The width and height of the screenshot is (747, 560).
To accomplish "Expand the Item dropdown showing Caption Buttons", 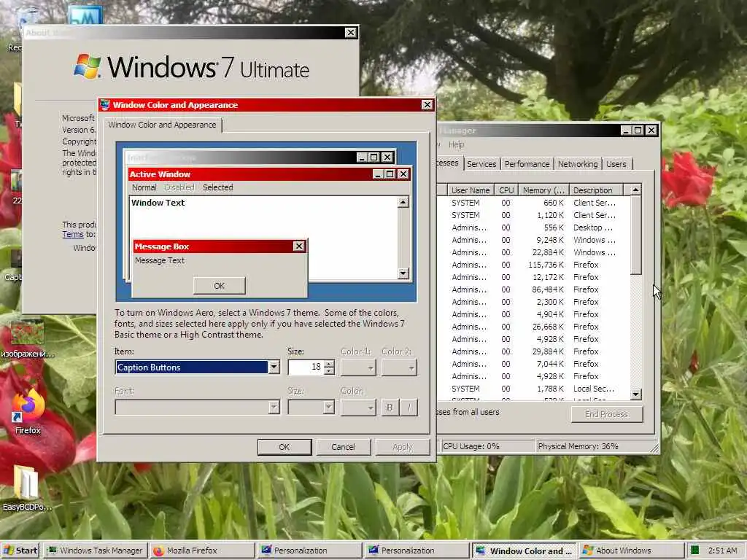I will 274,367.
